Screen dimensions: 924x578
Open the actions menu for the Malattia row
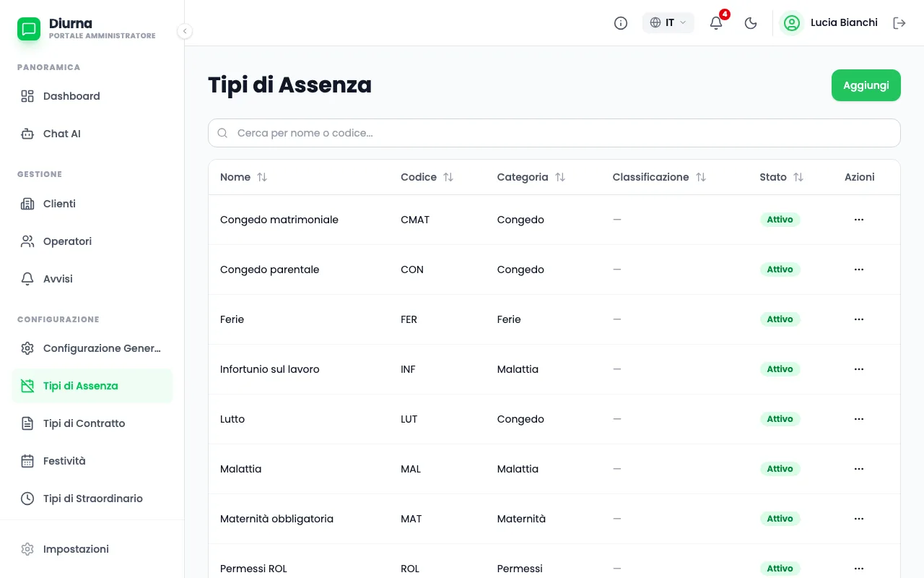pyautogui.click(x=859, y=469)
